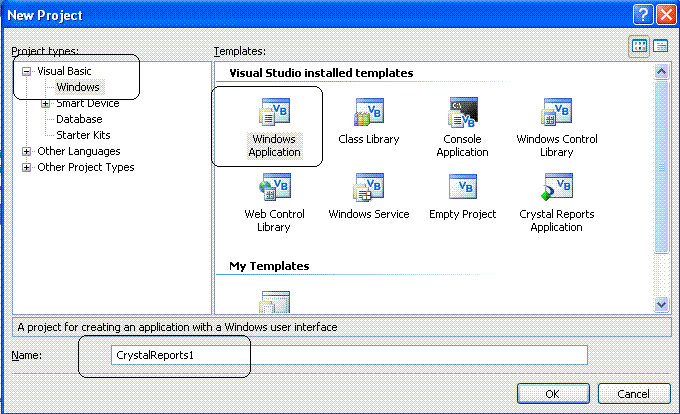Click the "Windows Service" label text
Screen dimensions: 680x414
click(369, 214)
